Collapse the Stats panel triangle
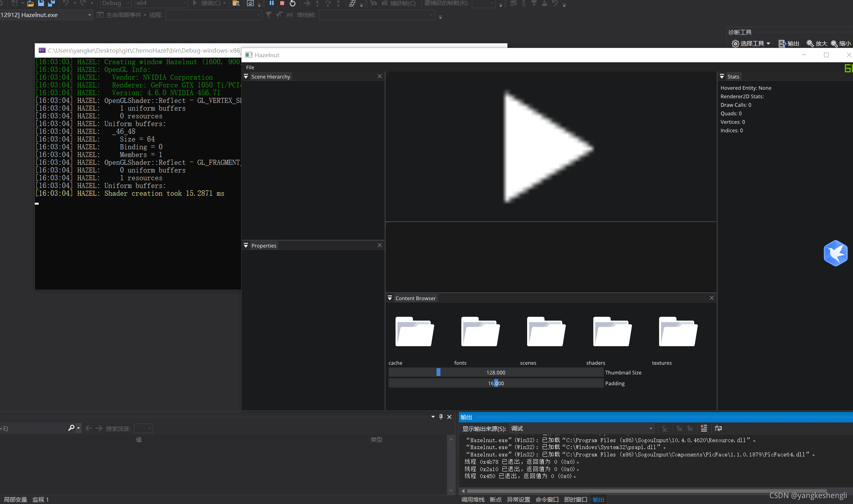Image resolution: width=853 pixels, height=504 pixels. tap(722, 77)
